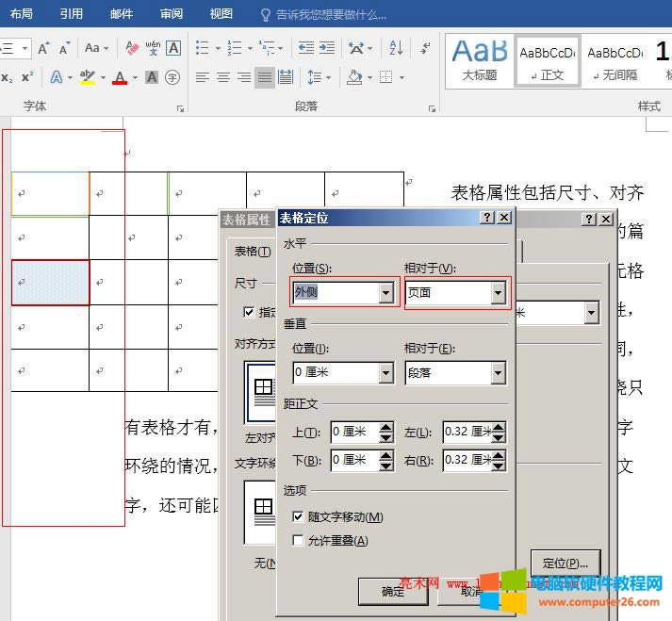Apply superscript formatting from the ribbon
Screen dimensions: 672x621
tap(26, 77)
